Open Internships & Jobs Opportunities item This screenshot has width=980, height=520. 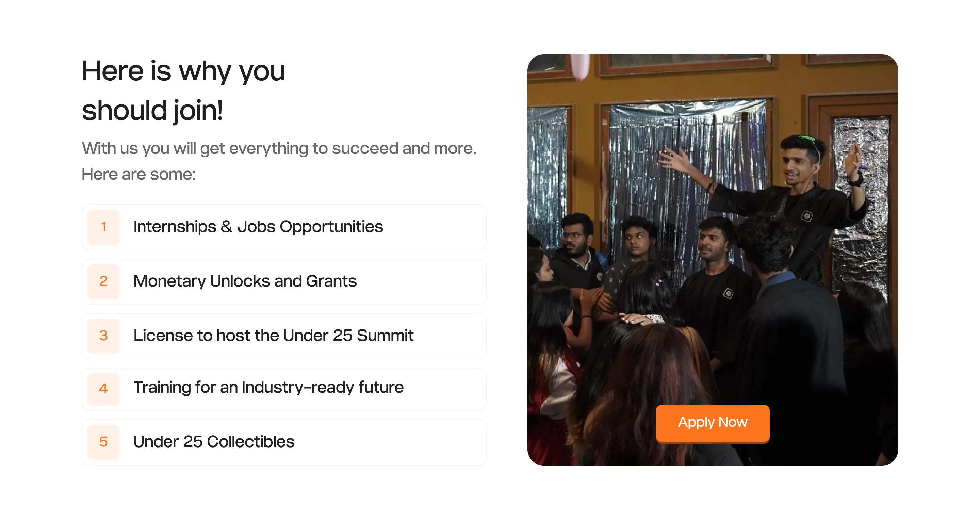coord(284,227)
